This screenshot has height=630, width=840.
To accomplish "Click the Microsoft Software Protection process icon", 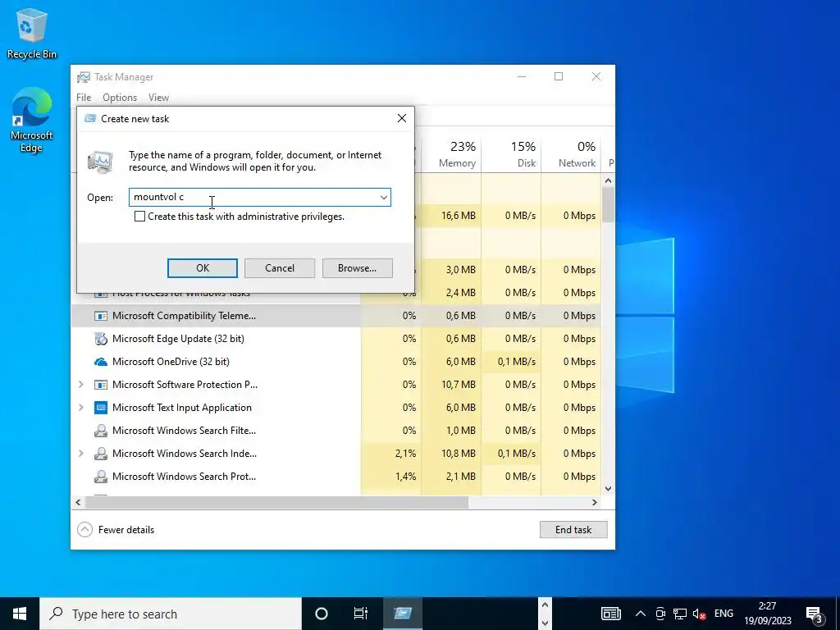I will [x=101, y=385].
